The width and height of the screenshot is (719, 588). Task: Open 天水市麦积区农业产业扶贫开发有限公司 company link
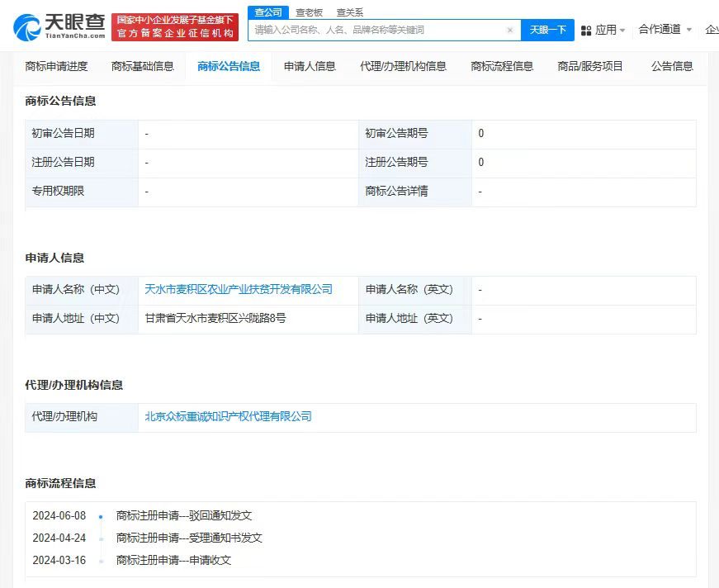(240, 290)
